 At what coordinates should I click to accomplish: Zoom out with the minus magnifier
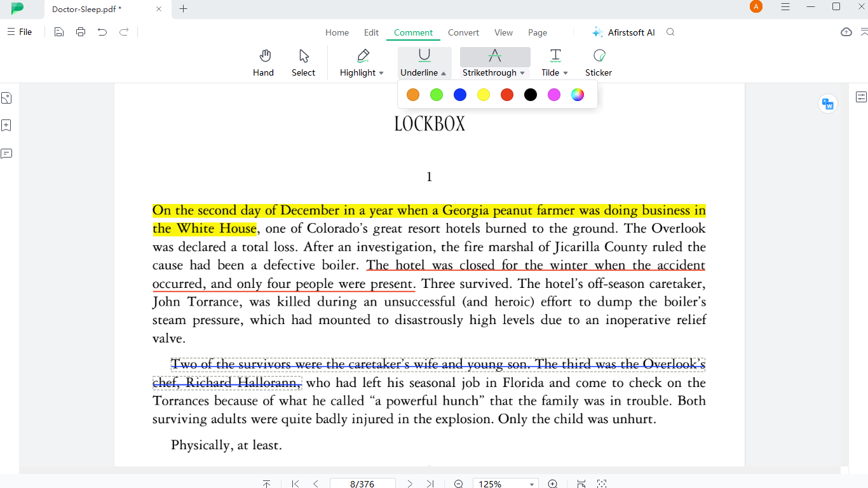point(458,484)
